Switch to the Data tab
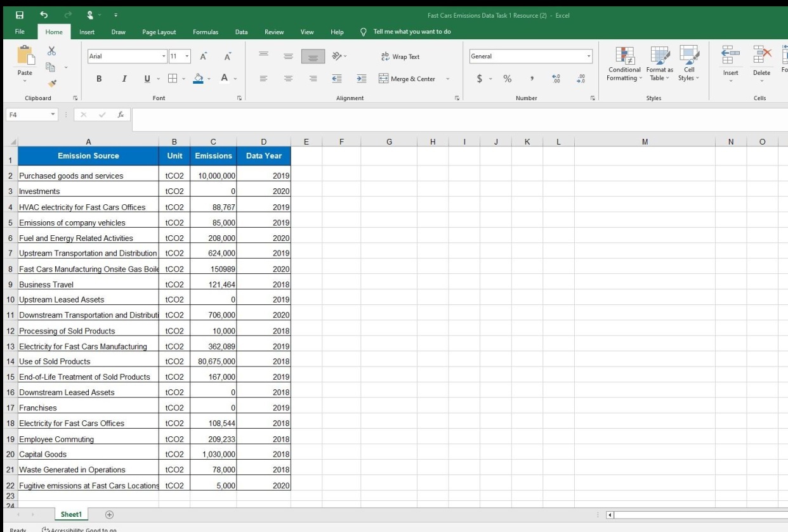Image resolution: width=788 pixels, height=532 pixels. click(241, 32)
